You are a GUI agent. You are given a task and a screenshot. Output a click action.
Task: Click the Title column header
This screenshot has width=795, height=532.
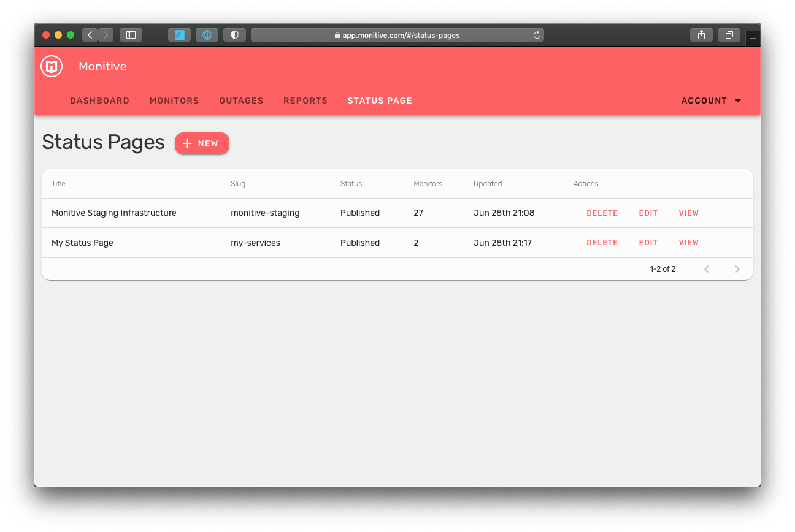(x=58, y=184)
